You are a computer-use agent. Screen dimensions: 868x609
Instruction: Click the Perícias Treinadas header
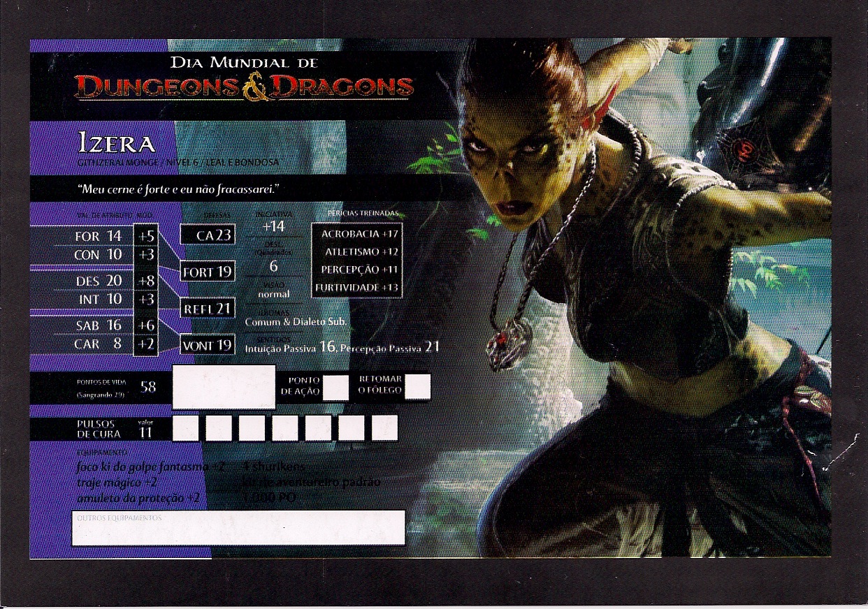pos(363,212)
